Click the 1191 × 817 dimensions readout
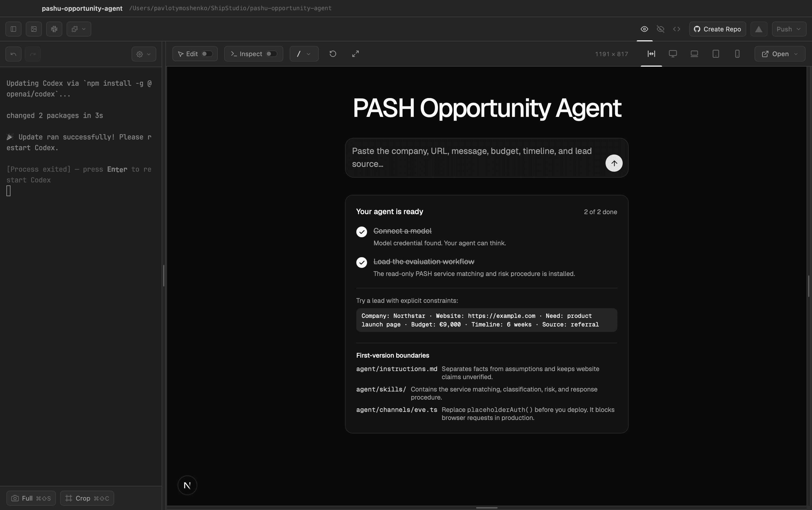This screenshot has height=510, width=812. [611, 54]
